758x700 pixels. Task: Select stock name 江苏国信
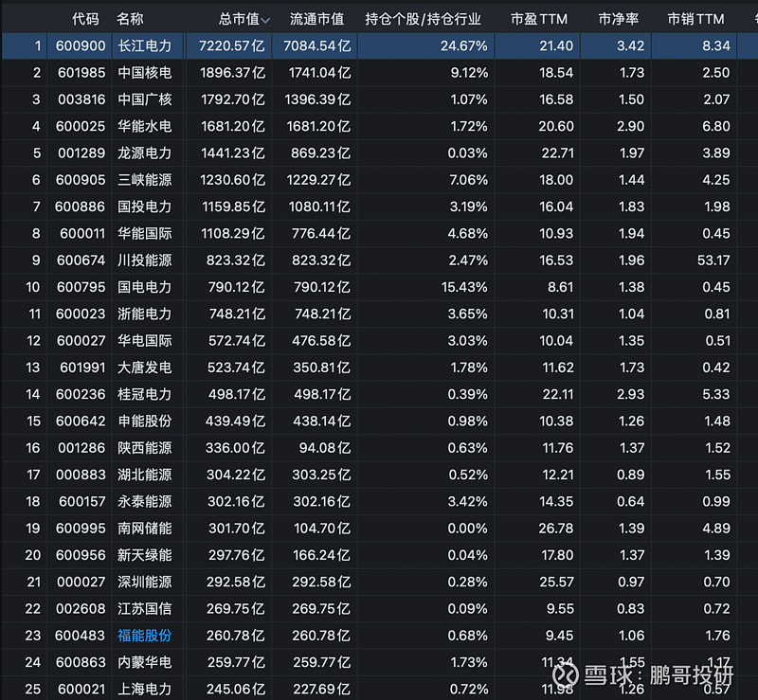(x=145, y=609)
